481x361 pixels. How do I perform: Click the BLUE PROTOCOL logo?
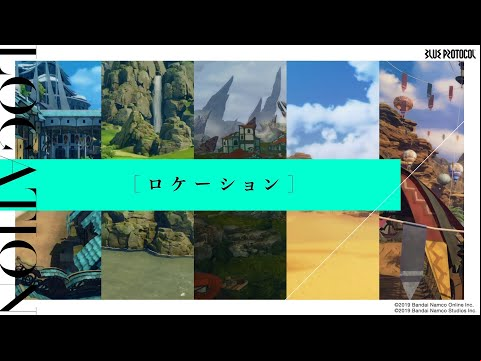450,54
